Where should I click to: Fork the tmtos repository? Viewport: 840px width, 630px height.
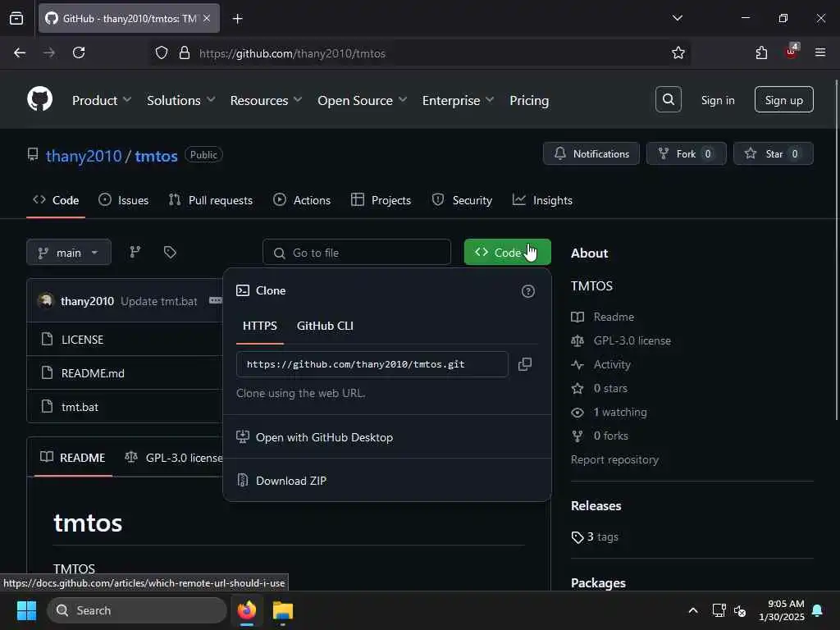click(687, 153)
